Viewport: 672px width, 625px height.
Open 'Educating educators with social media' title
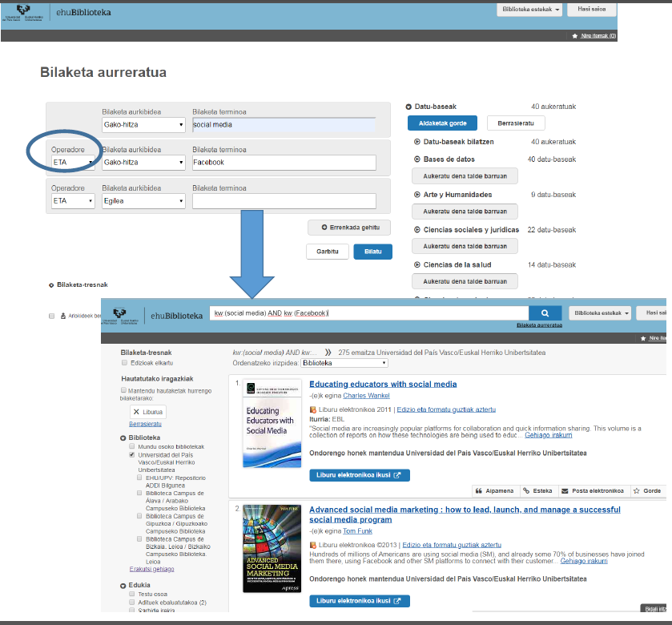[383, 384]
